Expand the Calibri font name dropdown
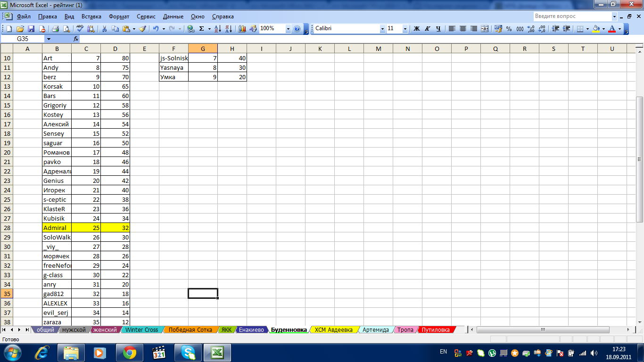The image size is (644, 362). coord(382,29)
